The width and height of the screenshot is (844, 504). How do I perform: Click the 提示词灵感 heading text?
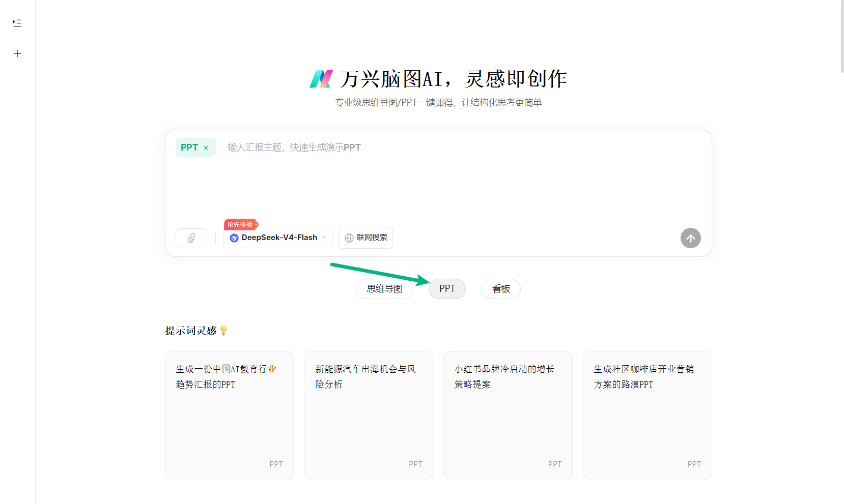coord(191,331)
